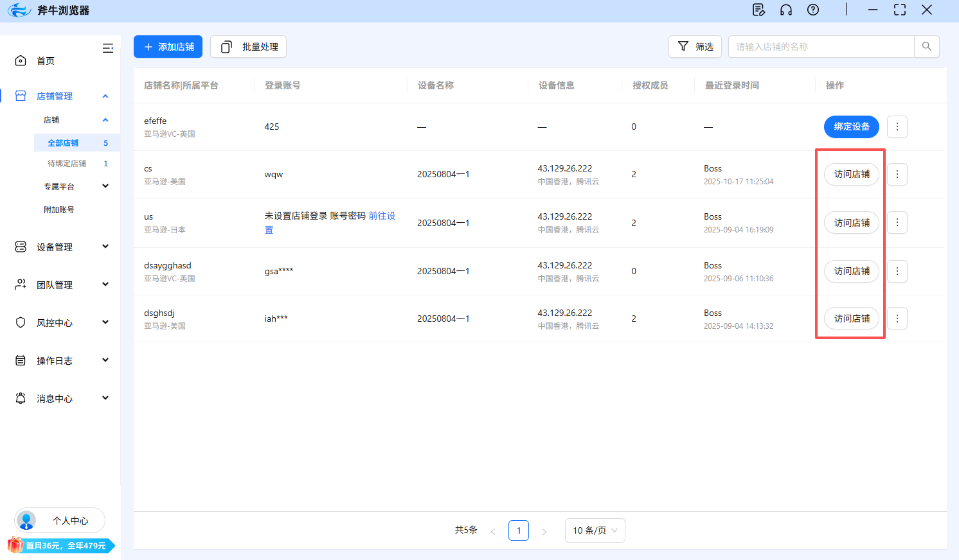Click the help question-mark icon
Image resolution: width=959 pixels, height=560 pixels.
click(x=812, y=10)
